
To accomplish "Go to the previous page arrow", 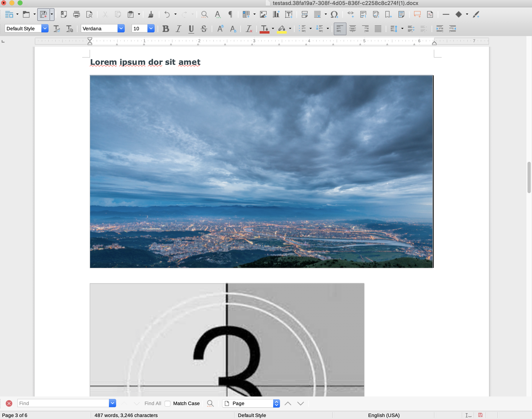I will (288, 404).
